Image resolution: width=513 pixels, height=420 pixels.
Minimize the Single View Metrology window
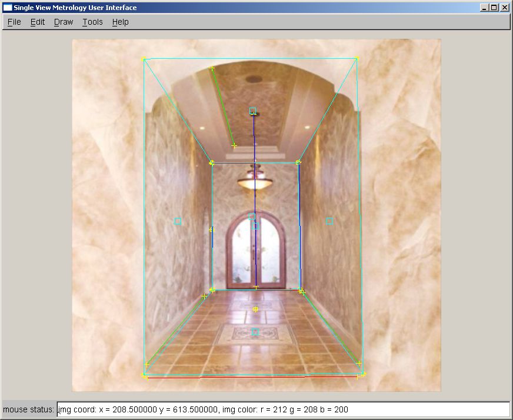(485, 8)
